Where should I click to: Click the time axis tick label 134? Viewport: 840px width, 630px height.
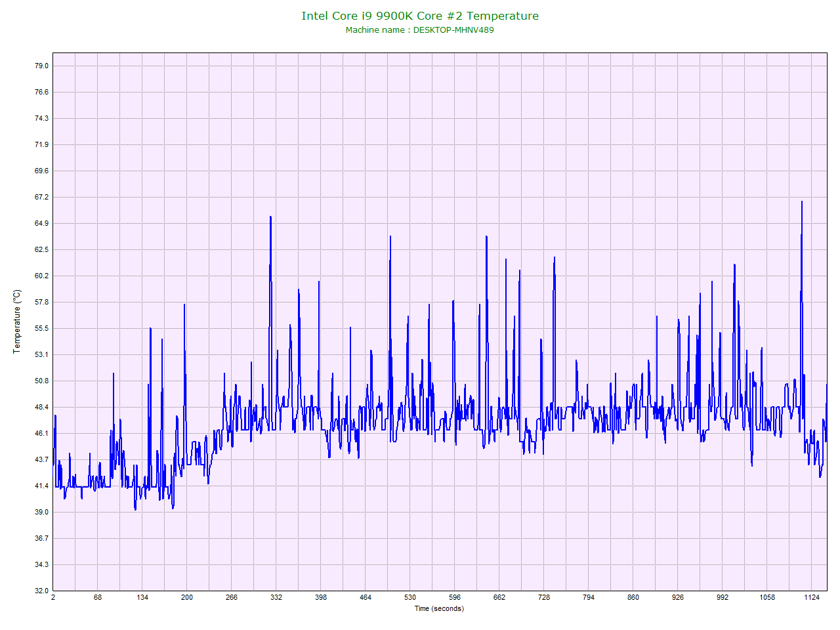[x=142, y=597]
